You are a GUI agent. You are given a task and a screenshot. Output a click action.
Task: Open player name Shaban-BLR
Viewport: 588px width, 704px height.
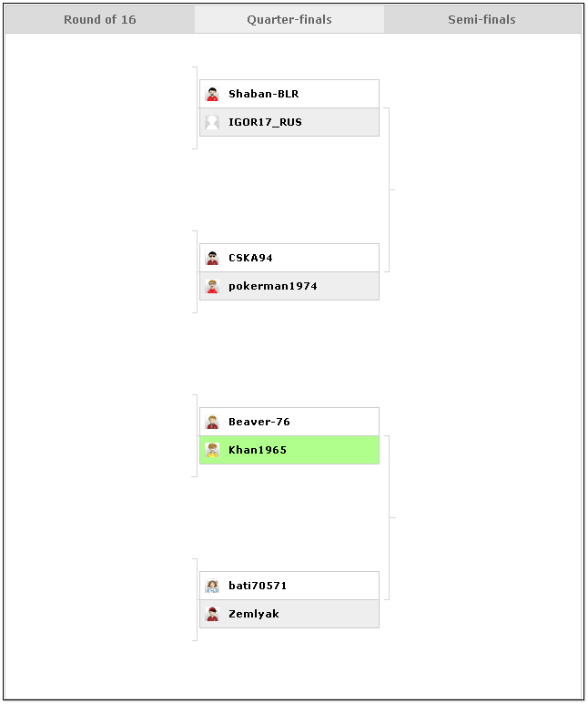[x=263, y=94]
